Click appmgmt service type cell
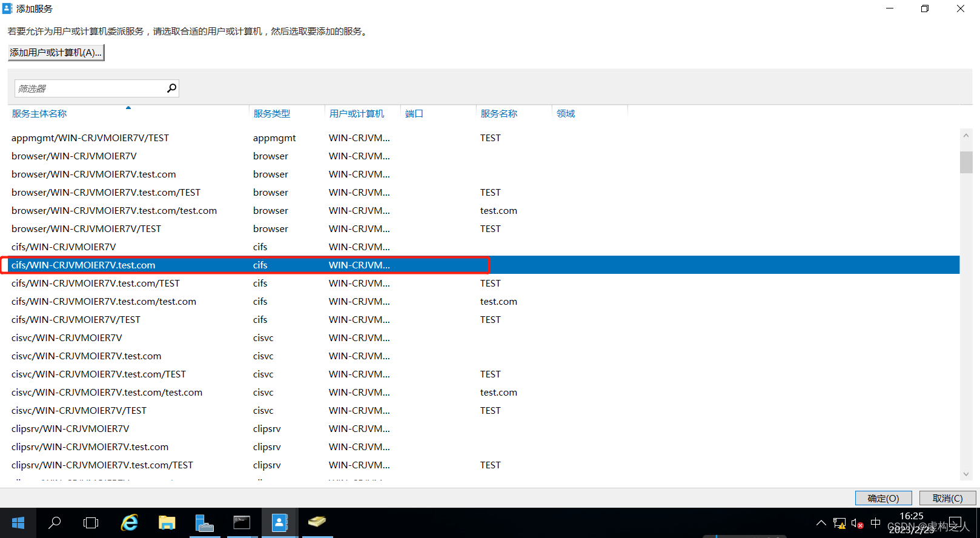 coord(274,138)
